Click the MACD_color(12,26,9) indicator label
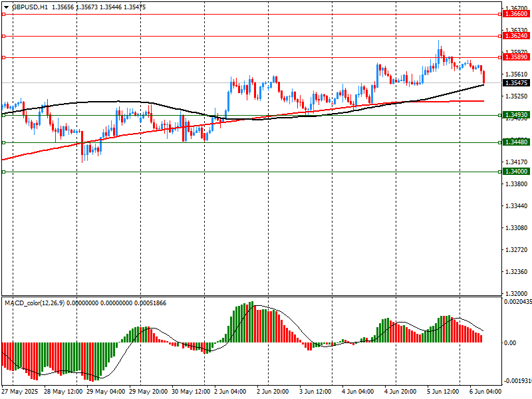 [x=33, y=303]
